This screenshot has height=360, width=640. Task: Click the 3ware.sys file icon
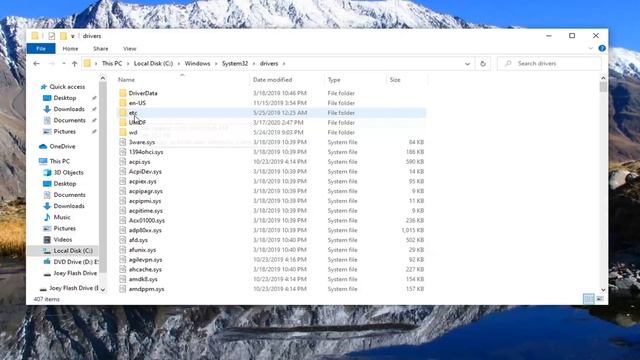(x=122, y=142)
